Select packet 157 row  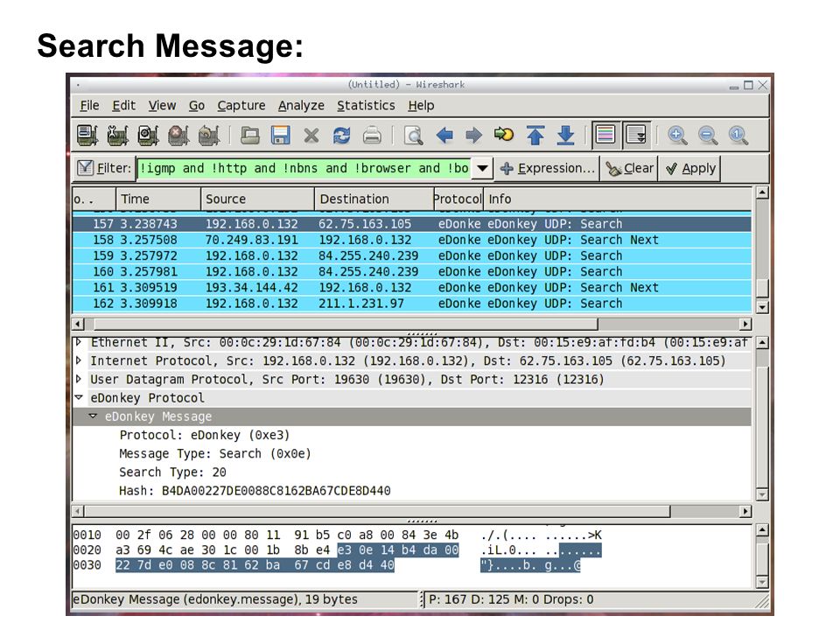pyautogui.click(x=412, y=224)
